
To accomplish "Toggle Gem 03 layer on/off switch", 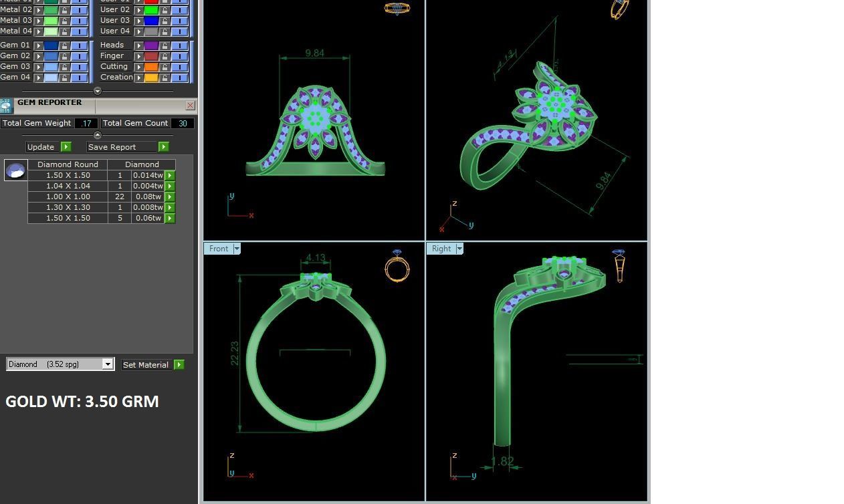I will pyautogui.click(x=80, y=67).
